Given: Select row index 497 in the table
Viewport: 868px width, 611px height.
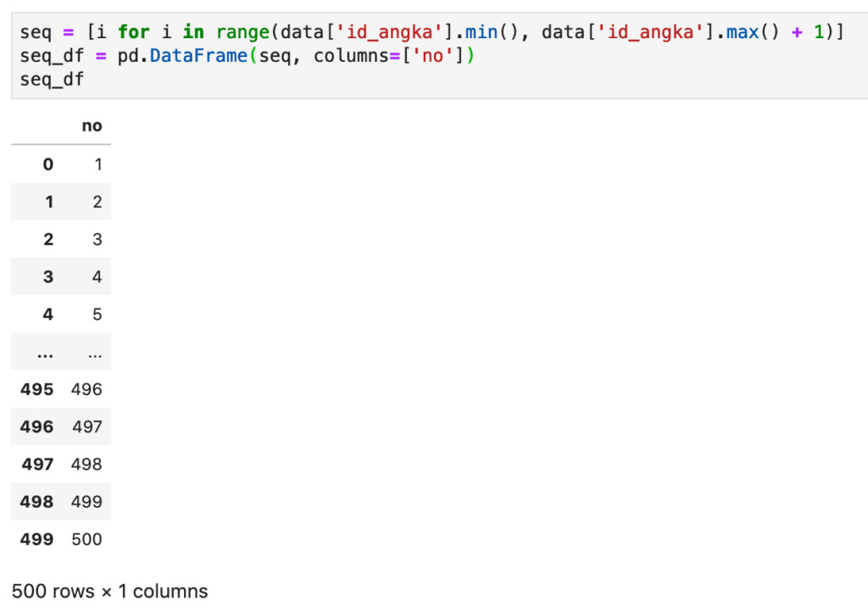Looking at the screenshot, I should coord(37,464).
